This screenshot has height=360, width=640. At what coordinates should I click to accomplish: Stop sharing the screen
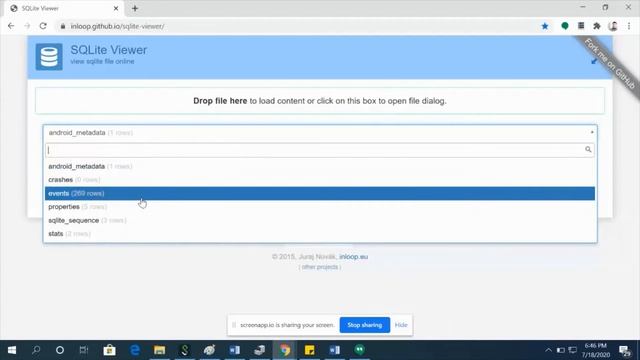pos(364,325)
